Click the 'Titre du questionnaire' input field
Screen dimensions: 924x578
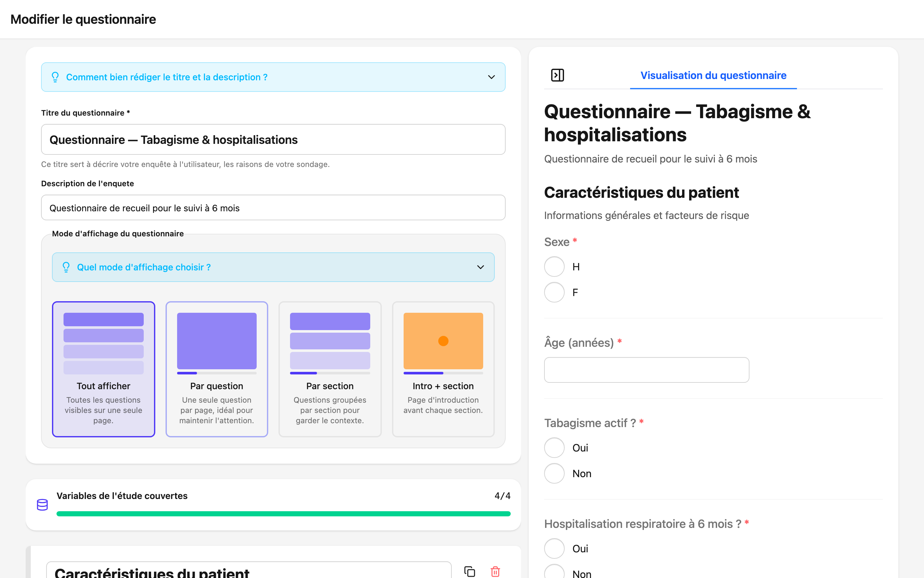273,140
